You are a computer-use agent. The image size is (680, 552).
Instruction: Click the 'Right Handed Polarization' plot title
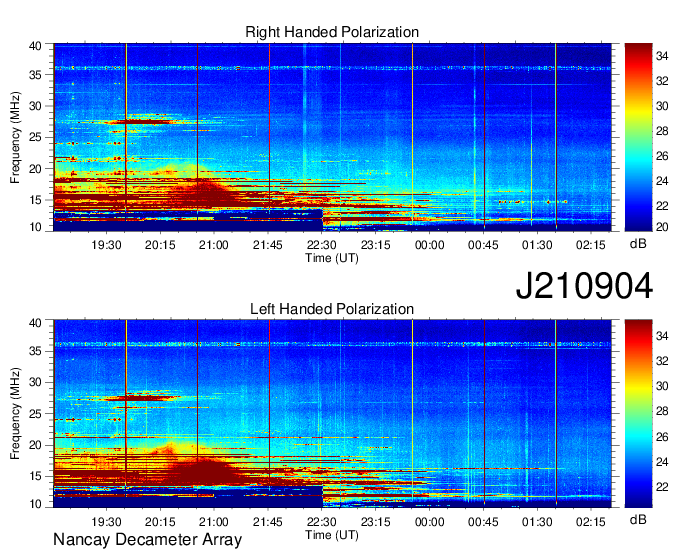pyautogui.click(x=332, y=32)
